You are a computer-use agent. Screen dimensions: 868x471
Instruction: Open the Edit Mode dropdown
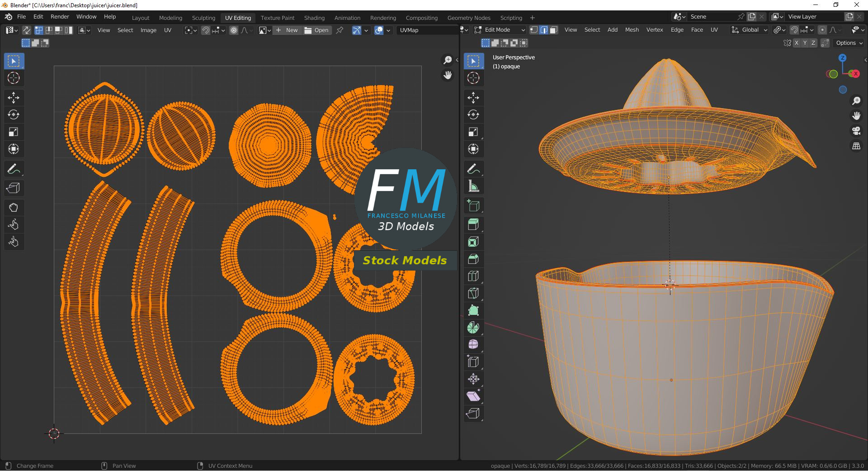pyautogui.click(x=500, y=30)
